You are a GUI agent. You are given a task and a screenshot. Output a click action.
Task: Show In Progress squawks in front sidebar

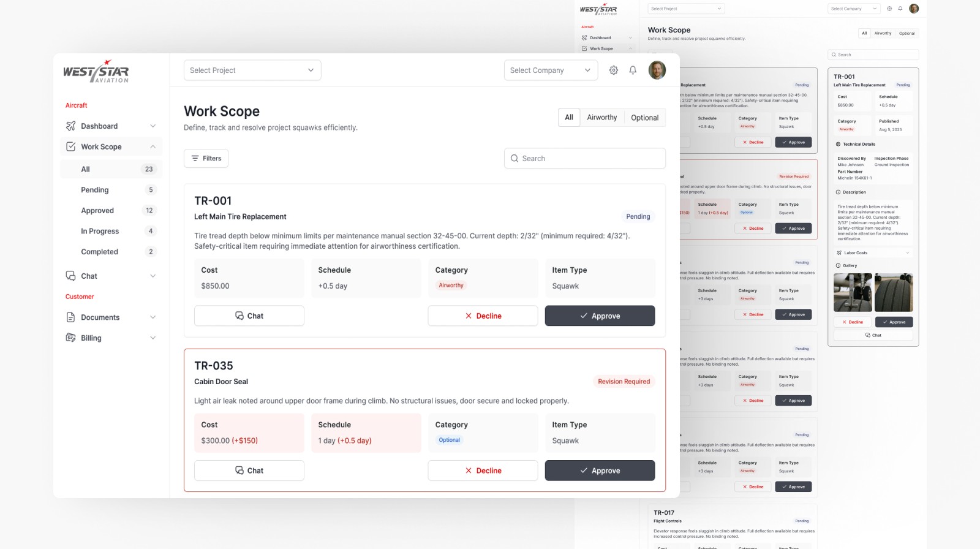click(x=111, y=231)
